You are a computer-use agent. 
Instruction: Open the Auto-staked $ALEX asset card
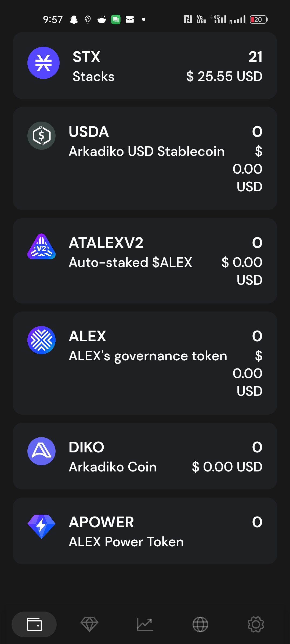pyautogui.click(x=130, y=262)
